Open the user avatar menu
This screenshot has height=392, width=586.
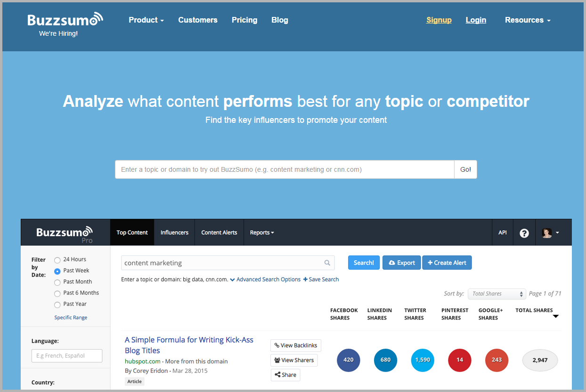pyautogui.click(x=550, y=232)
